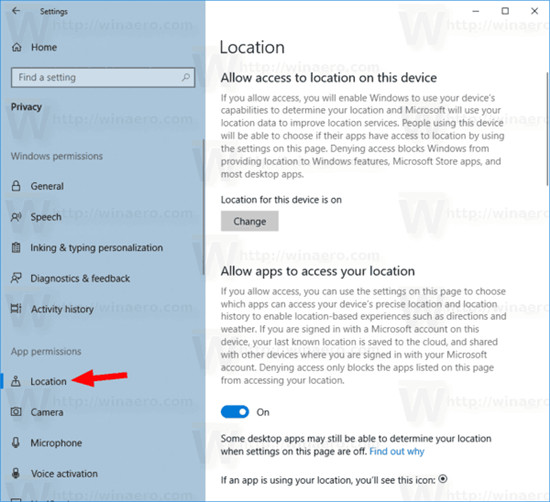Click the Voice activation icon
The image size is (550, 502).
(x=16, y=473)
